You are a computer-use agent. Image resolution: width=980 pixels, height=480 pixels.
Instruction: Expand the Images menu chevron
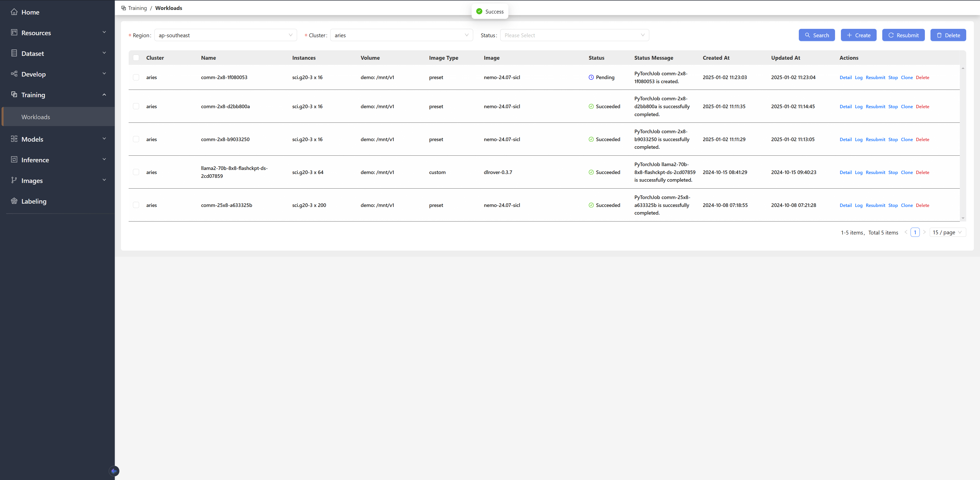[104, 180]
